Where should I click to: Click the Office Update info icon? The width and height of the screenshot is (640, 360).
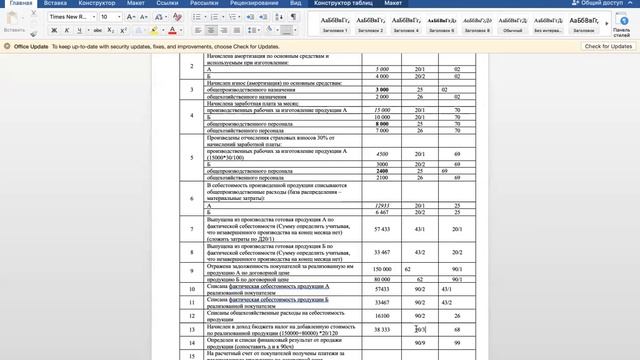coord(7,47)
